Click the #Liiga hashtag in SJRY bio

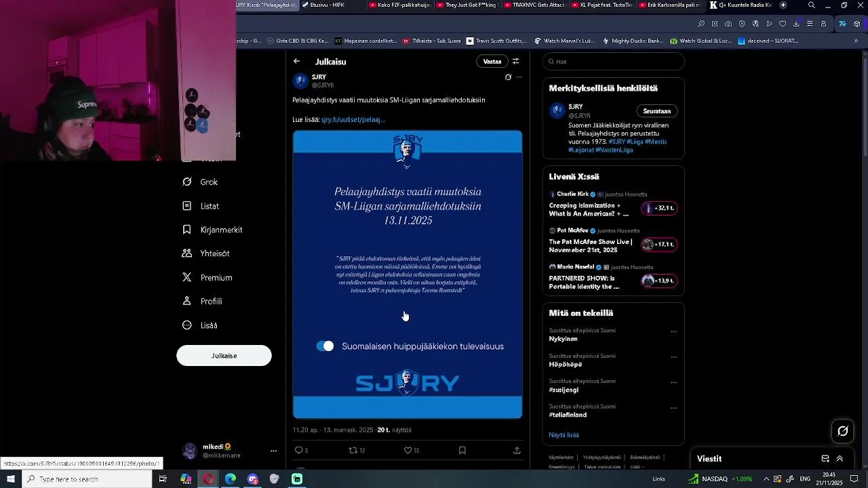click(x=635, y=142)
